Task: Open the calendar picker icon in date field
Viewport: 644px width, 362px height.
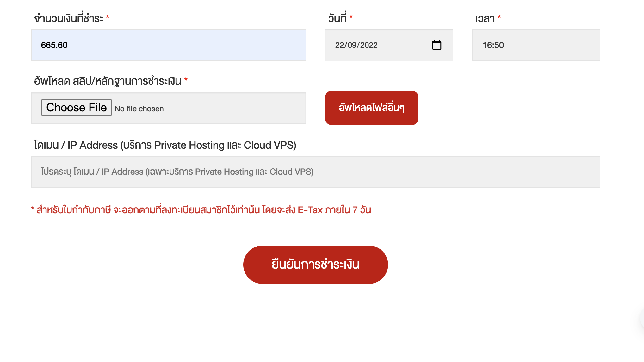Action: 437,45
